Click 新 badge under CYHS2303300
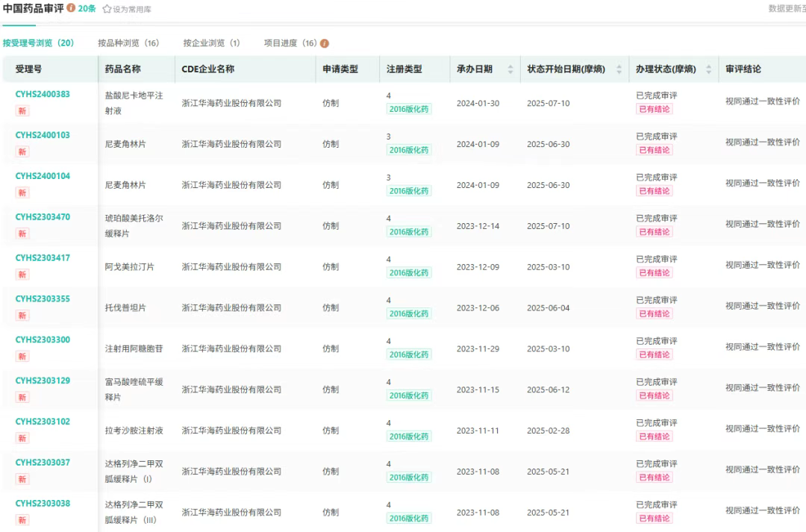Screen dimensions: 806x532 click(22, 357)
